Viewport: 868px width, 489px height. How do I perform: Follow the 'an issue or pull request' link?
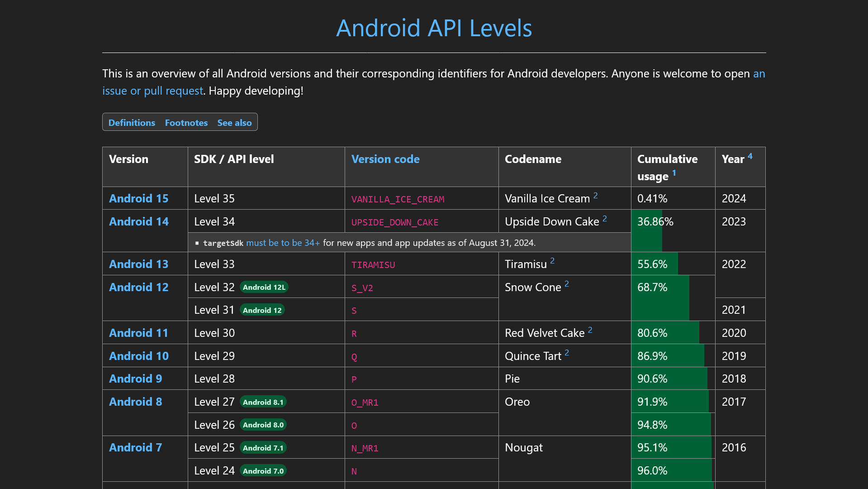153,91
